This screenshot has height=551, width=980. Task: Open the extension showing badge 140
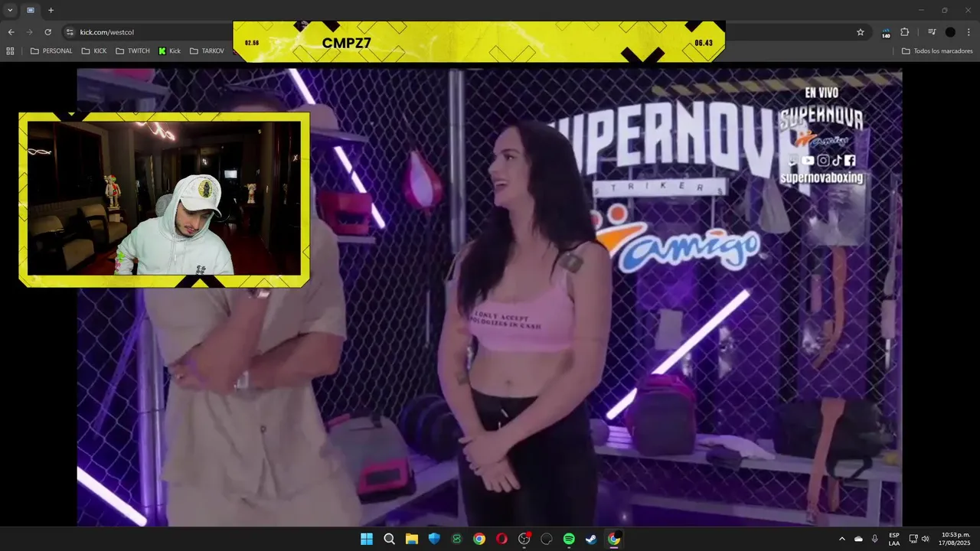click(886, 32)
